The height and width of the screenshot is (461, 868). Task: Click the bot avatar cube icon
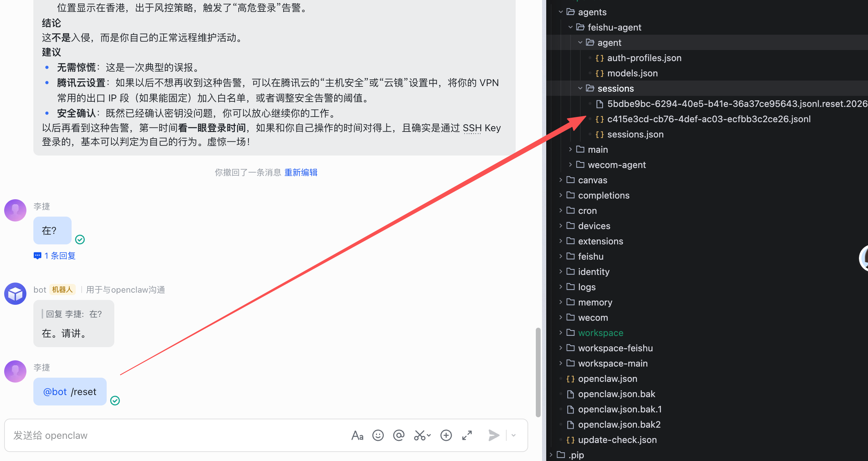click(15, 294)
